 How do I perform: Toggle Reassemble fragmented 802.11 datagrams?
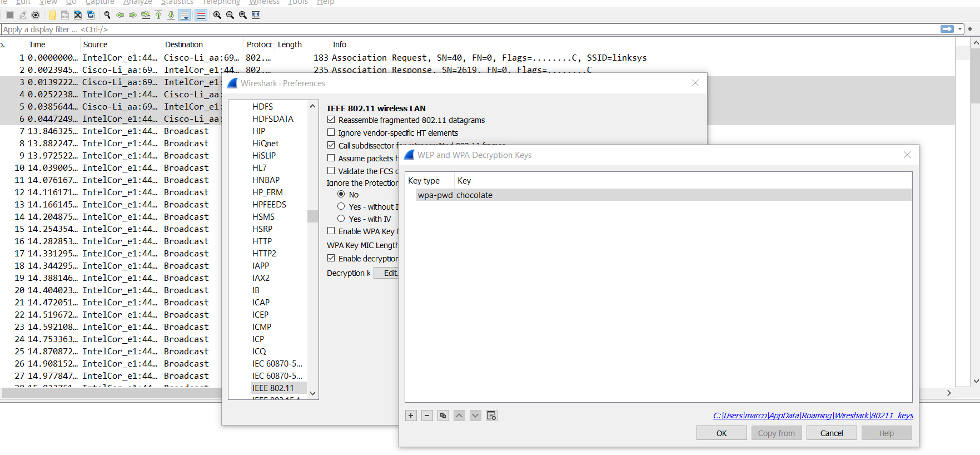click(x=331, y=120)
